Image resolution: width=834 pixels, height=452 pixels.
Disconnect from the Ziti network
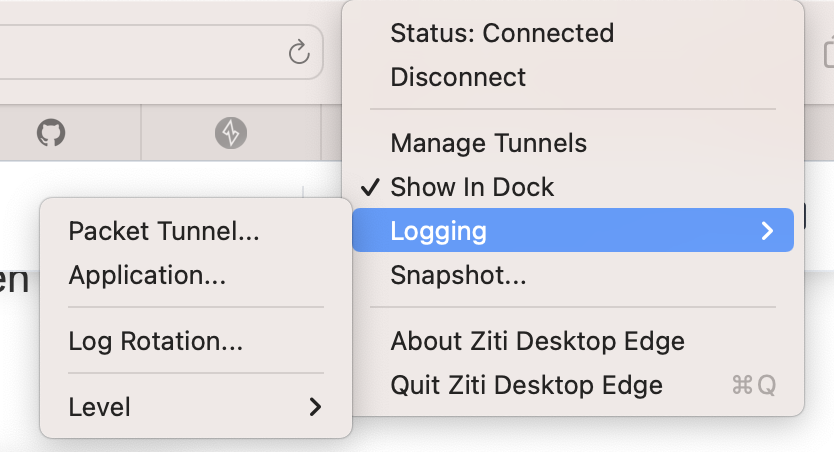click(x=458, y=77)
